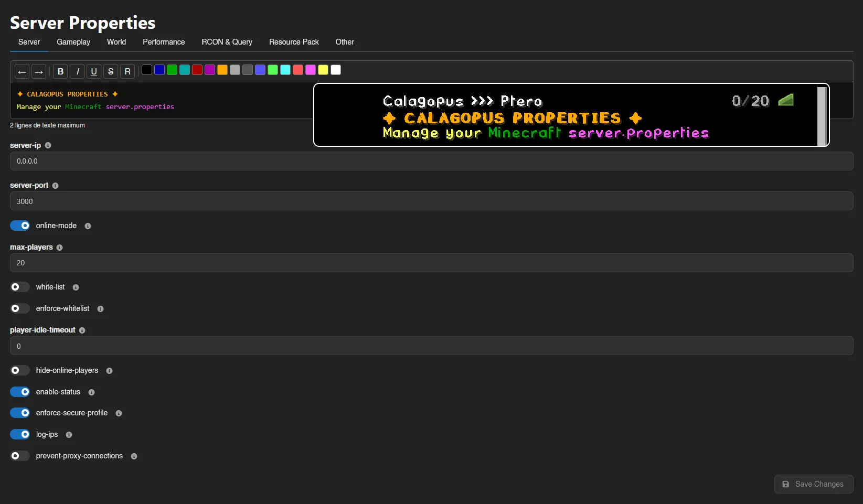Show info icon for white-list

pos(76,287)
